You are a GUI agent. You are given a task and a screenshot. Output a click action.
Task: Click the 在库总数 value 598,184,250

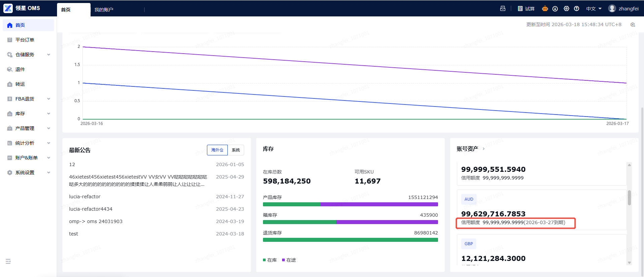[x=287, y=181]
